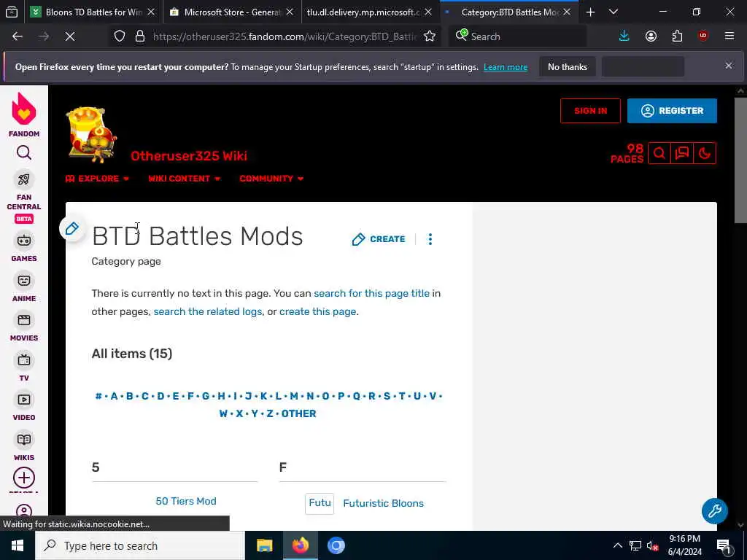The height and width of the screenshot is (560, 747).
Task: Open Firefox extensions puzzle icon
Action: tap(677, 36)
